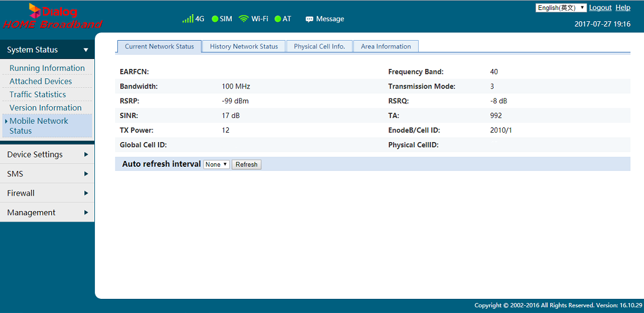Viewport: 644px width, 313px height.
Task: Open Traffic Statistics page
Action: (38, 94)
